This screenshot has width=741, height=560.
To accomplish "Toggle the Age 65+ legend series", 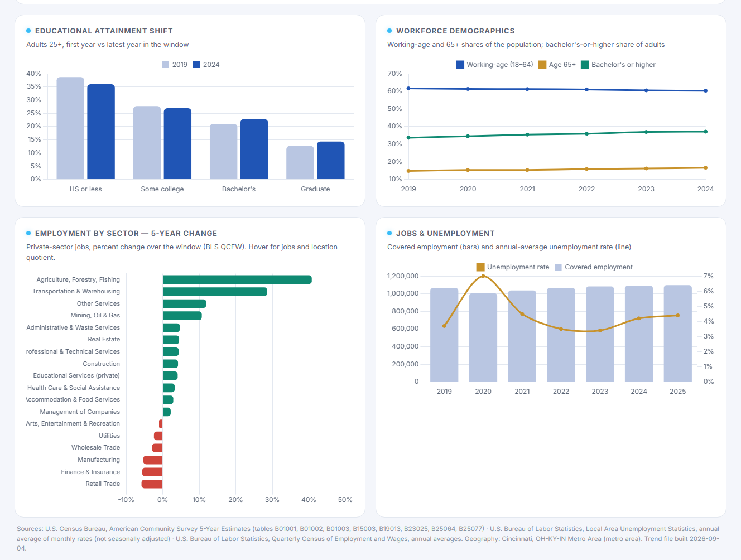I will pyautogui.click(x=557, y=65).
